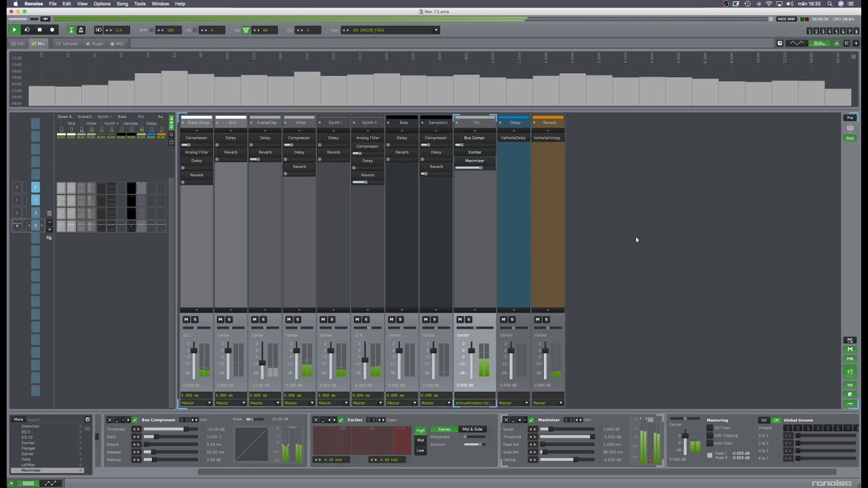The height and width of the screenshot is (488, 868).
Task: Adjust the Maximizer Ceiling slider
Action: point(568,460)
